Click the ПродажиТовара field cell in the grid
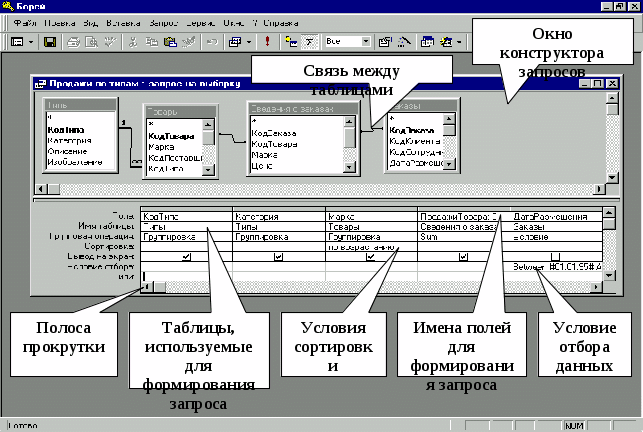 click(x=464, y=217)
